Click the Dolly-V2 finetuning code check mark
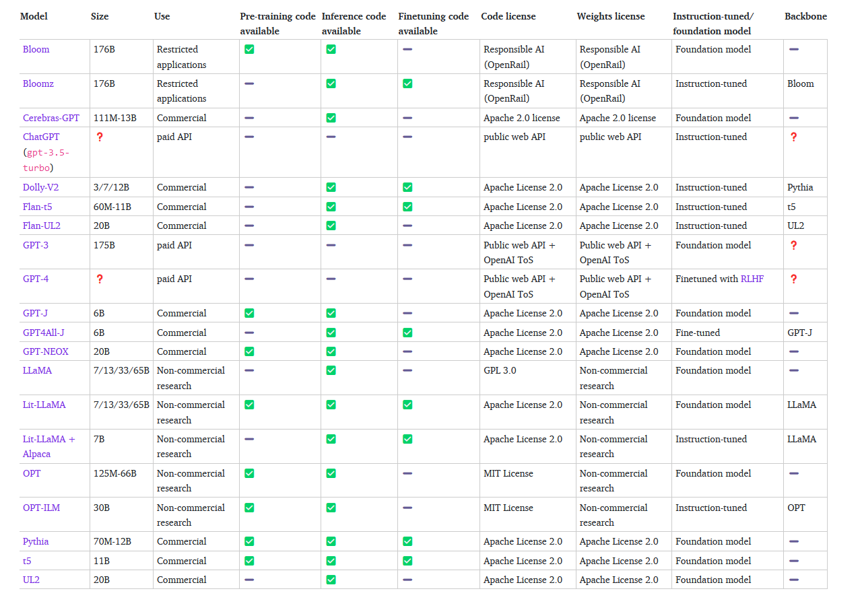Image resolution: width=860 pixels, height=616 pixels. [407, 187]
